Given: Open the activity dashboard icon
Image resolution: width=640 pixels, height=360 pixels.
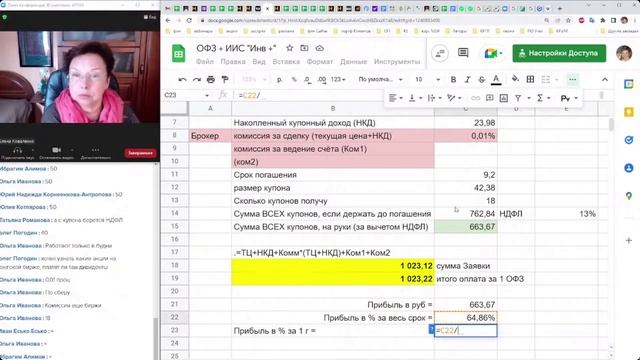Looking at the screenshot, I should tap(440, 53).
